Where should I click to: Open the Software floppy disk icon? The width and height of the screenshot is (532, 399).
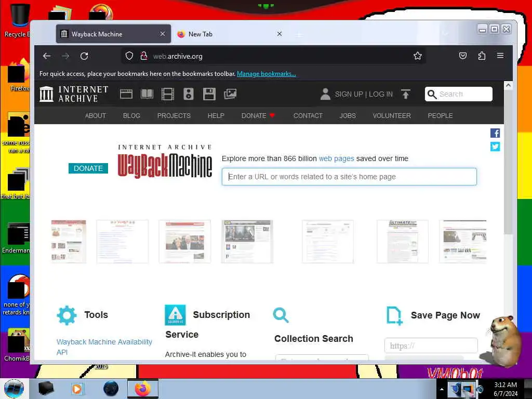[209, 94]
